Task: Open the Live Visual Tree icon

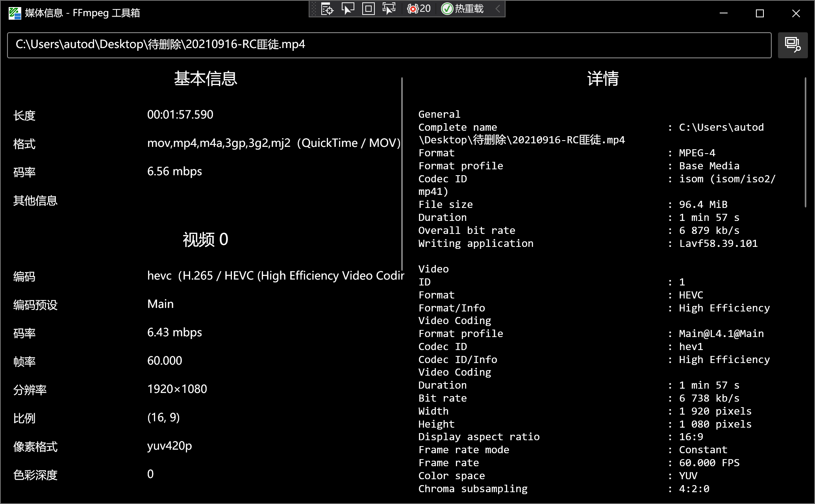Action: 327,9
